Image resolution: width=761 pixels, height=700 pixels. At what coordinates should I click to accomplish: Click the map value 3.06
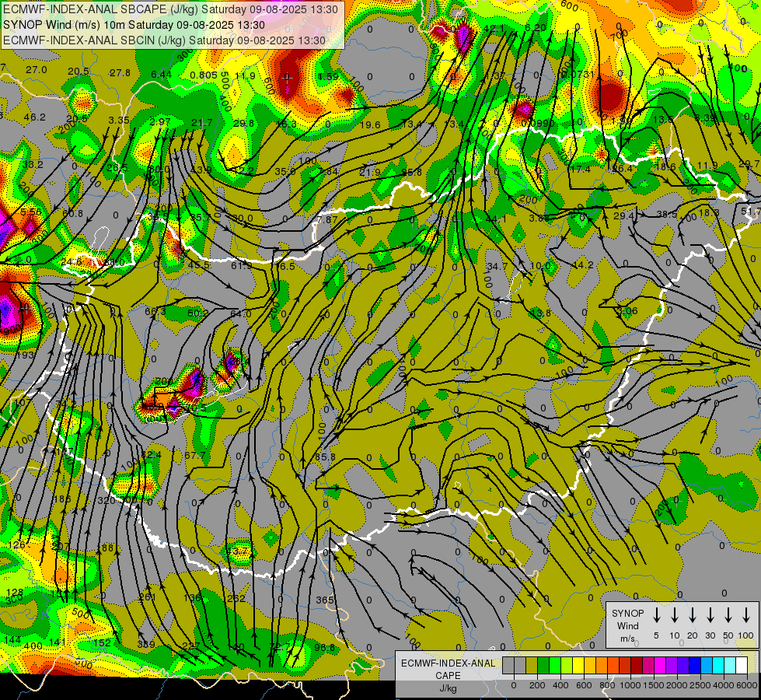627,311
